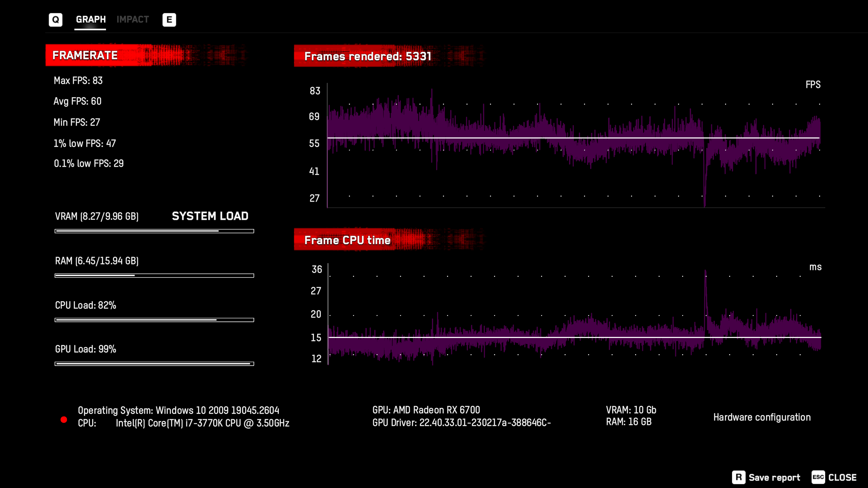Click the Operating System Windows 10 line
The width and height of the screenshot is (868, 488).
click(179, 411)
